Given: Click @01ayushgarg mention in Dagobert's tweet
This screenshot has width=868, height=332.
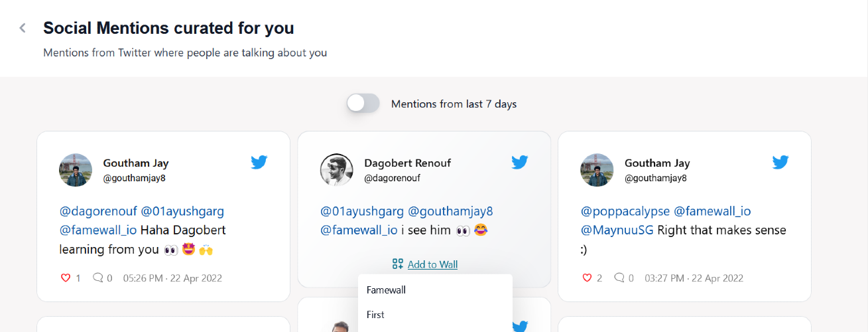Looking at the screenshot, I should (362, 211).
